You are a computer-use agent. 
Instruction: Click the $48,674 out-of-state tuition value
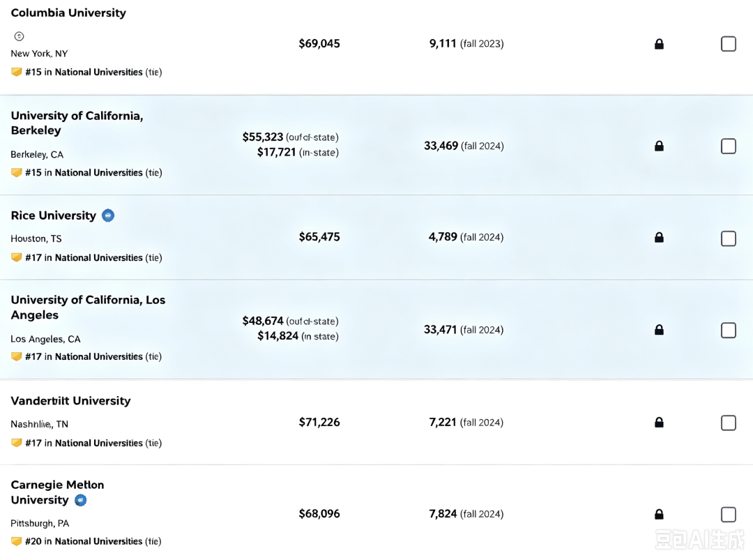point(263,321)
